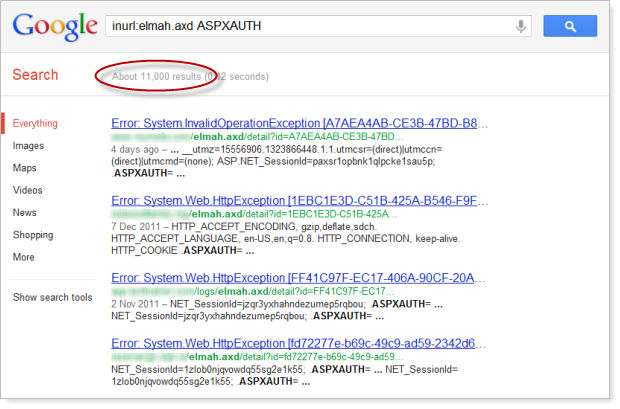Viewport: 620px width, 409px height.
Task: Open HttpException 1EBC1E3D result link
Action: click(294, 201)
